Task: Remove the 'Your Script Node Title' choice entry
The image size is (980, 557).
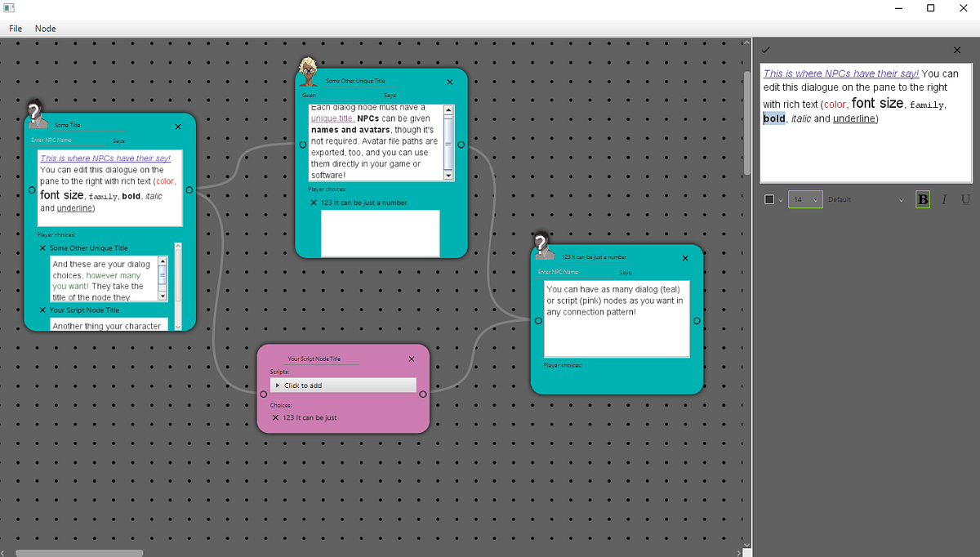Action: (x=42, y=310)
